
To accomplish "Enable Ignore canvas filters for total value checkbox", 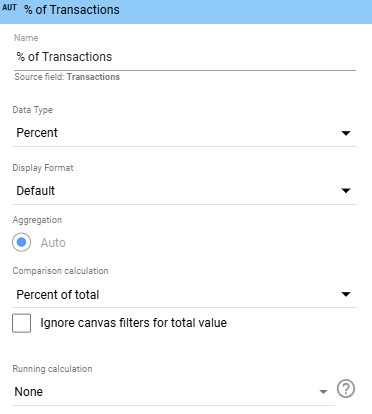I will coord(22,323).
